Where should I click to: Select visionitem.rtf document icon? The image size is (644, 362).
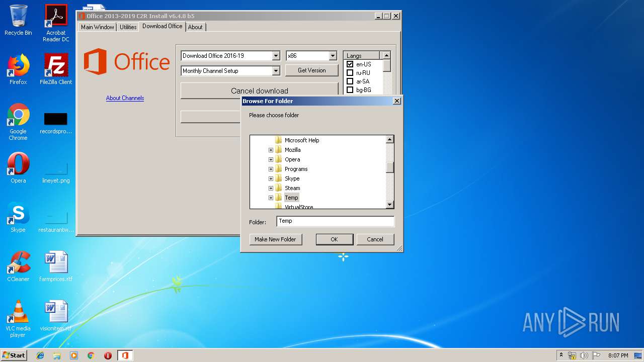[x=56, y=316]
